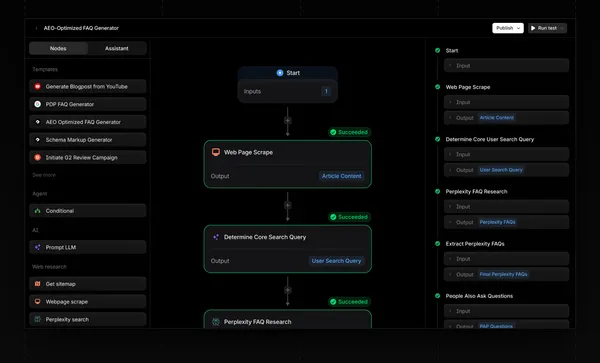
Task: Click the Web Page Scrape node monitor icon
Action: coord(216,152)
